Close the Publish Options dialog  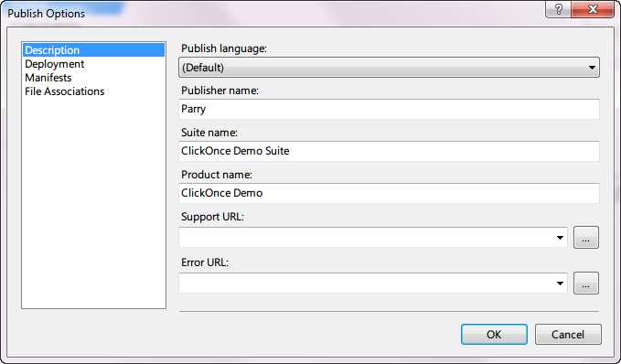pos(593,9)
